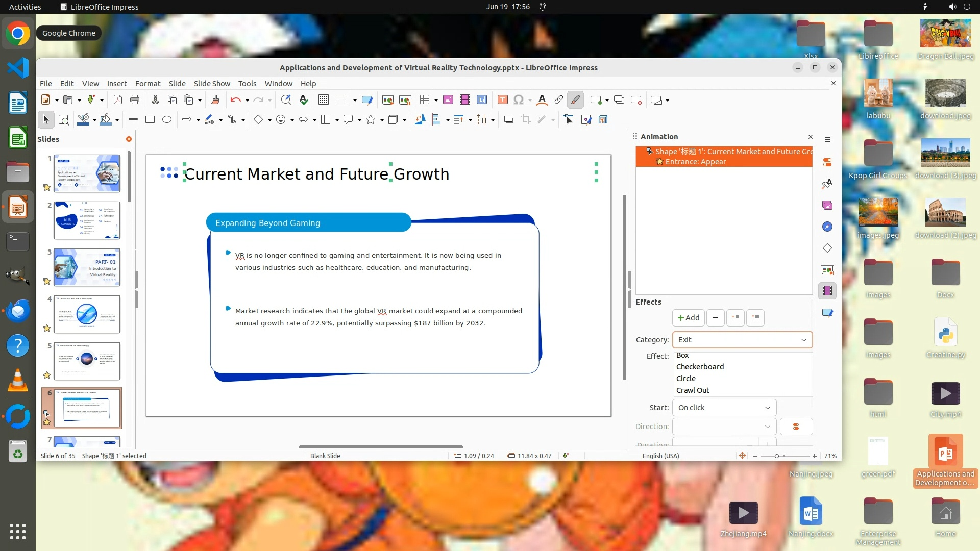This screenshot has width=980, height=551.
Task: Click the Insert Text Box icon
Action: click(502, 100)
